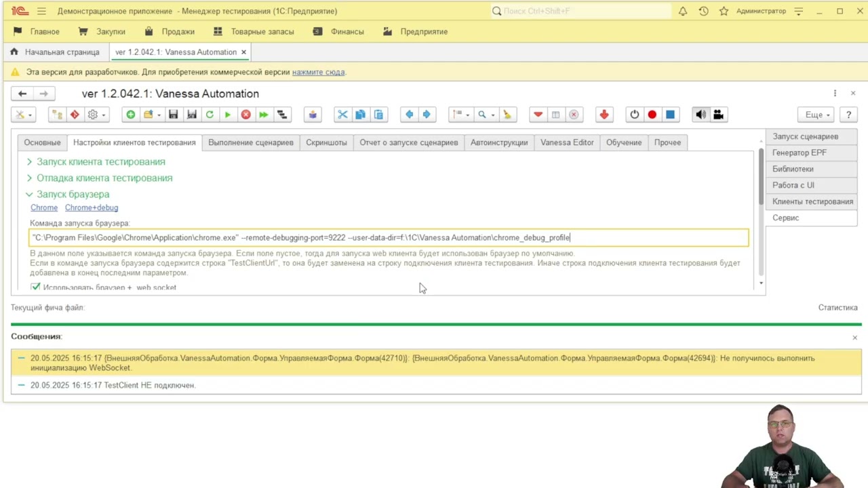Follow the 'нажмите сюда' link

[318, 72]
